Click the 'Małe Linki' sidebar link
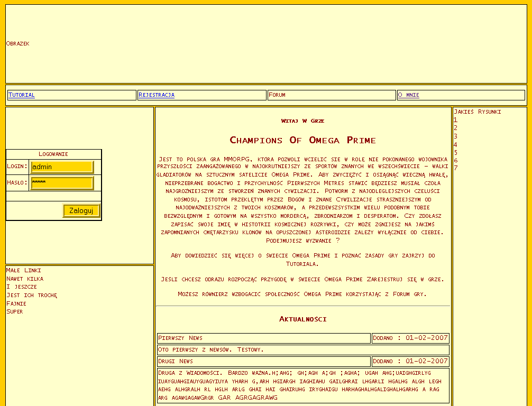 [x=24, y=270]
